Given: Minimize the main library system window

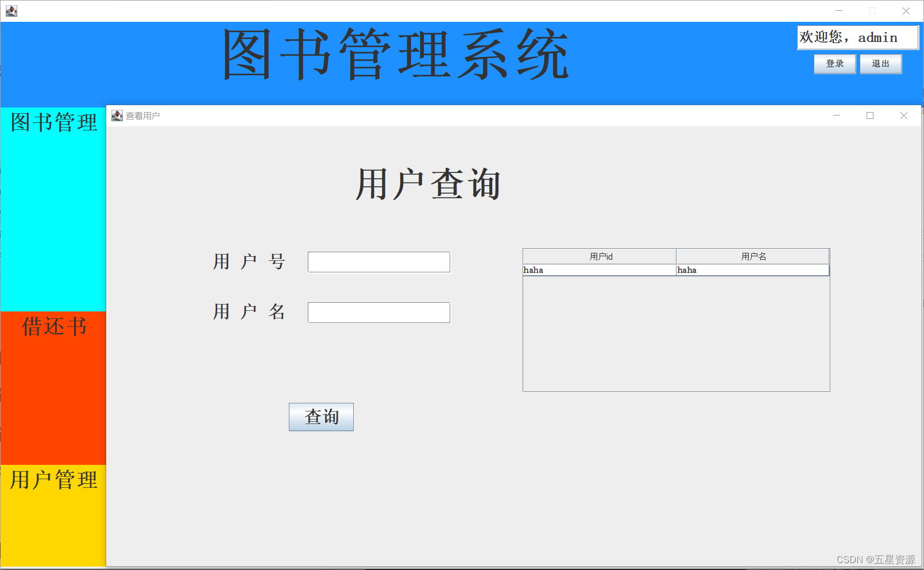Looking at the screenshot, I should (839, 11).
